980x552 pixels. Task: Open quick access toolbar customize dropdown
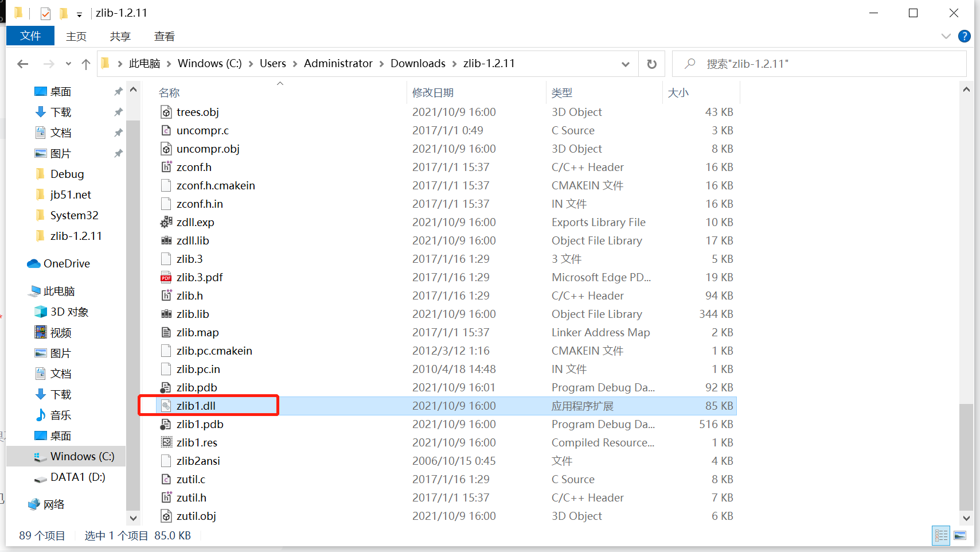(x=79, y=14)
